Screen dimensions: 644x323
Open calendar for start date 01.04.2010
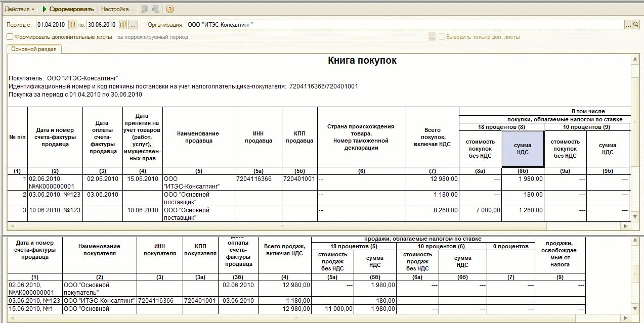click(72, 24)
